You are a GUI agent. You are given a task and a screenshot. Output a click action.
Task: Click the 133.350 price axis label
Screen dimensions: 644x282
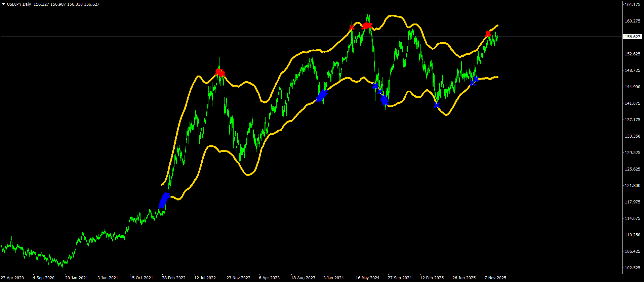tap(632, 136)
